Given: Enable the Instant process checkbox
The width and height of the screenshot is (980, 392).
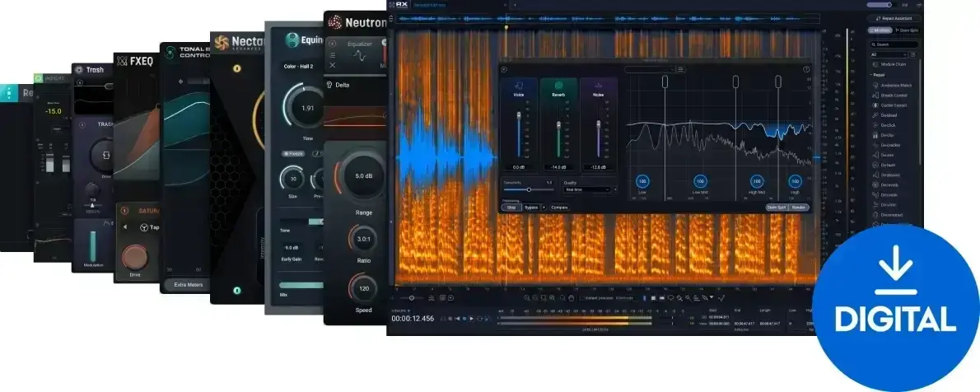Looking at the screenshot, I should coord(582,298).
